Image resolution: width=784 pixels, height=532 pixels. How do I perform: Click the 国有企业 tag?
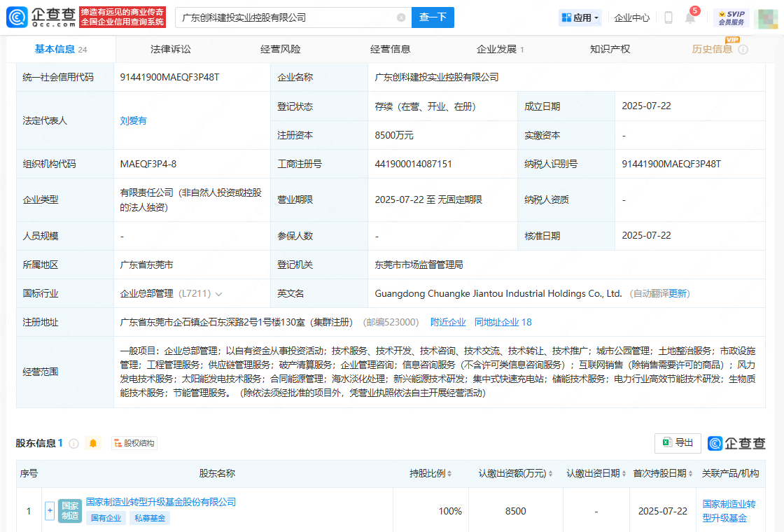pyautogui.click(x=106, y=518)
